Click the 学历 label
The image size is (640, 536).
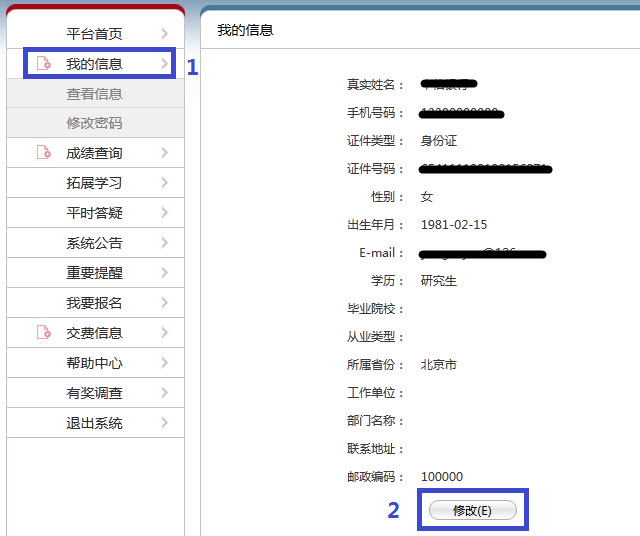pos(387,281)
